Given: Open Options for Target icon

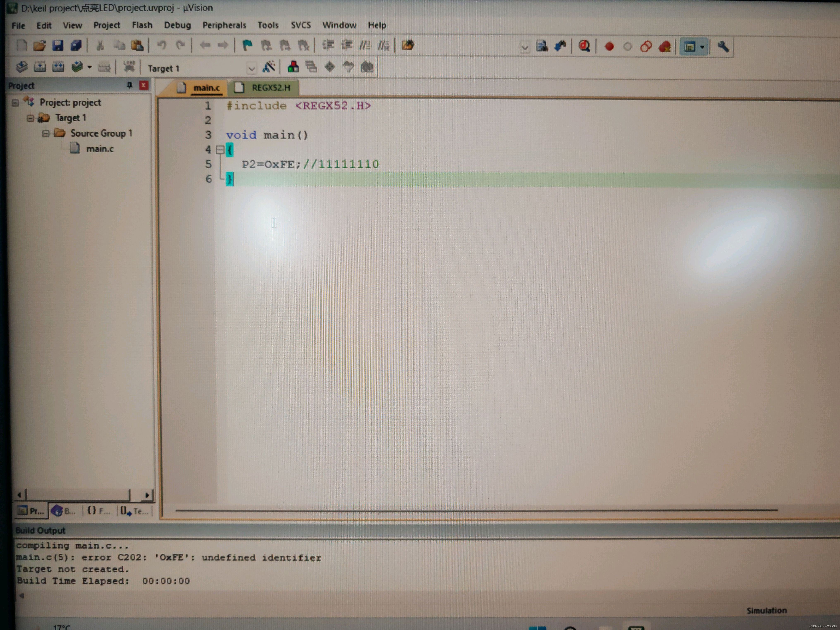Looking at the screenshot, I should (x=269, y=67).
